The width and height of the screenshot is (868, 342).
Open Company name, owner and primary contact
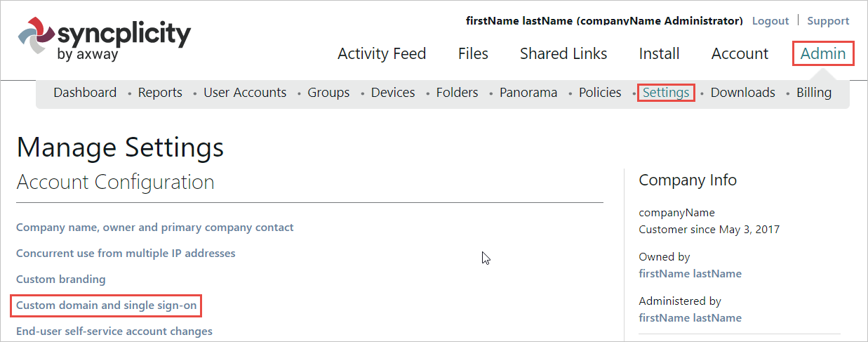(155, 228)
